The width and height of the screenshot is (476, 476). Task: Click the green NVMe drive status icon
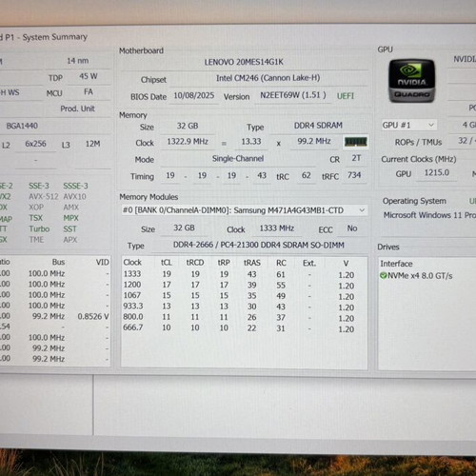point(384,275)
